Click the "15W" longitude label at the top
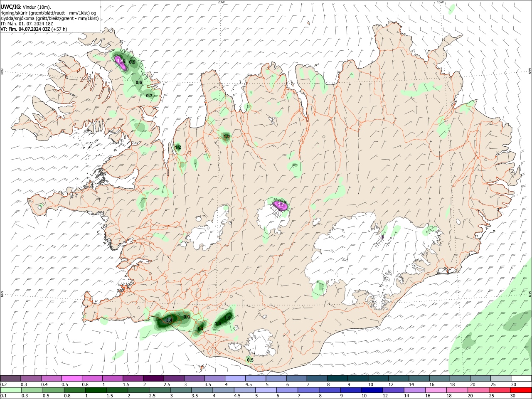 click(440, 2)
